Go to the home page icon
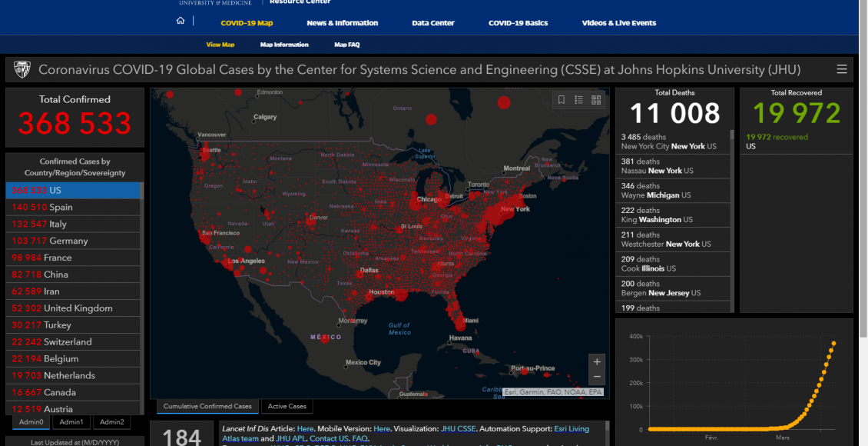 click(x=181, y=21)
